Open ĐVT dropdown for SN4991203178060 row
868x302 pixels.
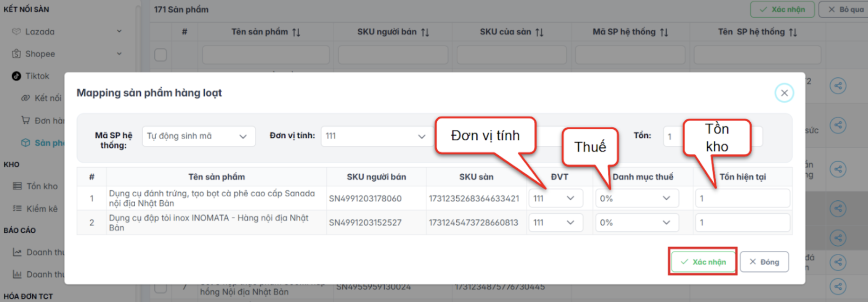point(556,198)
